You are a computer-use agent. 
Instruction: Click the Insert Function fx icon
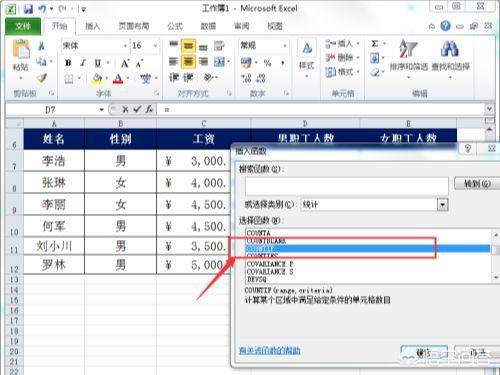pyautogui.click(x=149, y=109)
